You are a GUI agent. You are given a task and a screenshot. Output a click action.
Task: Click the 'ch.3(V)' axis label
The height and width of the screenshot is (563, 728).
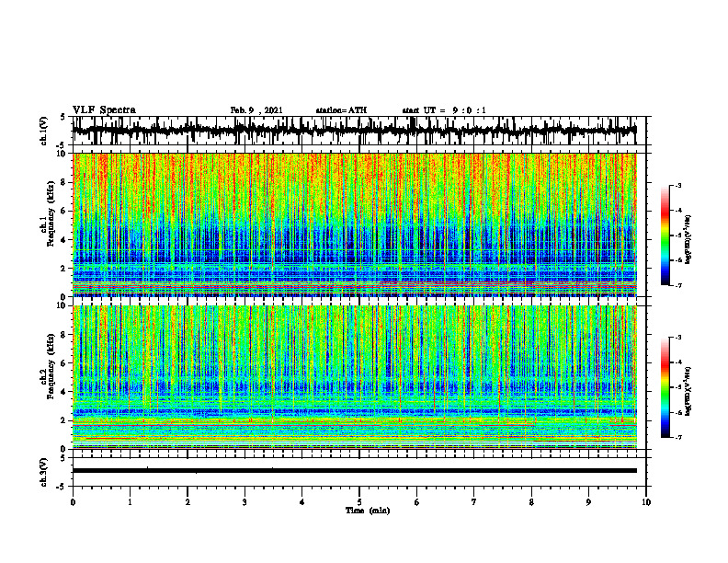pyautogui.click(x=44, y=472)
